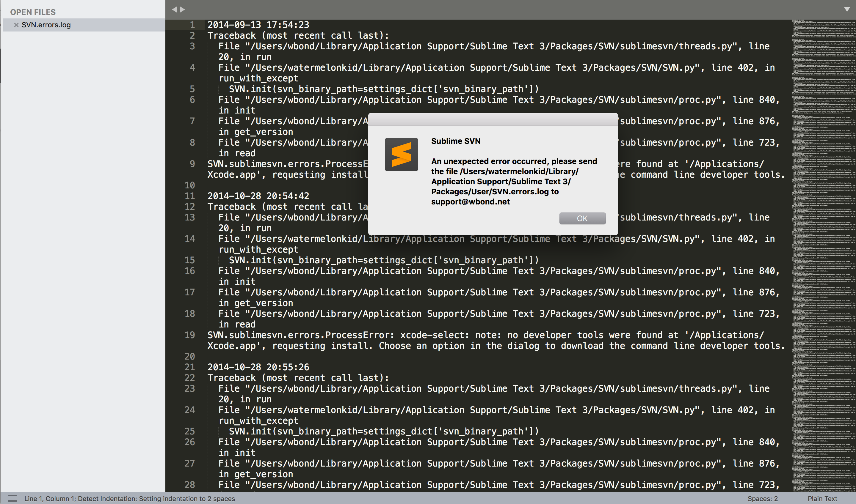Toggle the side bar from the status bar icon
Image resolution: width=856 pixels, height=504 pixels.
12,498
